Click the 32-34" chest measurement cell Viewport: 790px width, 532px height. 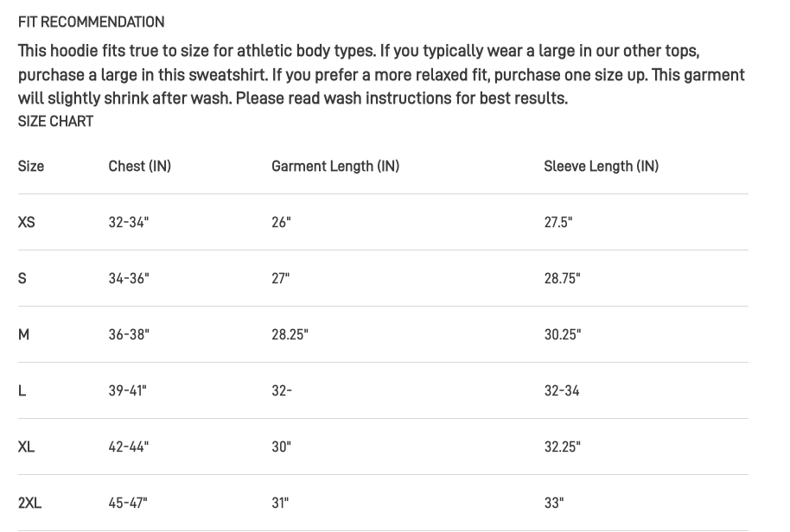click(x=129, y=222)
